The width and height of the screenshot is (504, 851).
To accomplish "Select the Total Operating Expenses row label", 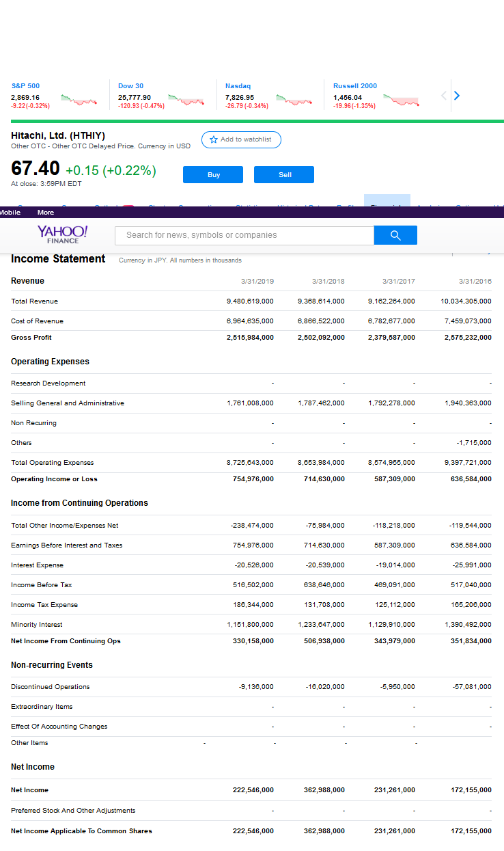I will [x=53, y=463].
